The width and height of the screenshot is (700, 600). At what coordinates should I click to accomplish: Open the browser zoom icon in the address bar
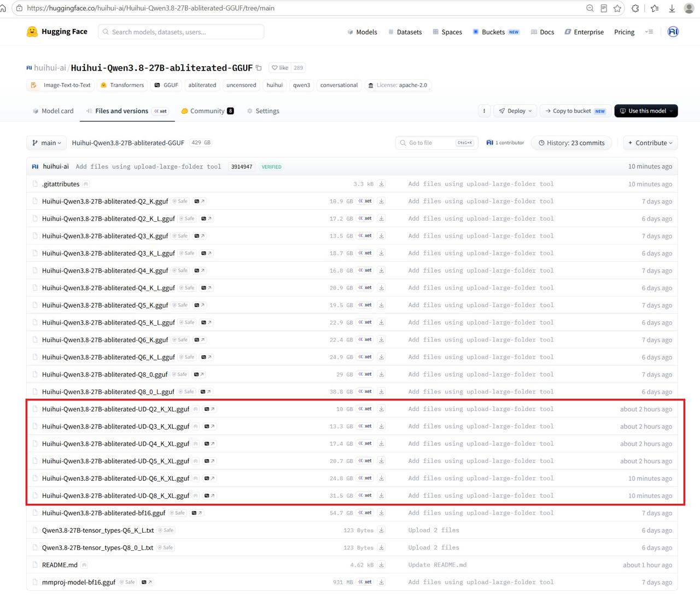point(590,8)
